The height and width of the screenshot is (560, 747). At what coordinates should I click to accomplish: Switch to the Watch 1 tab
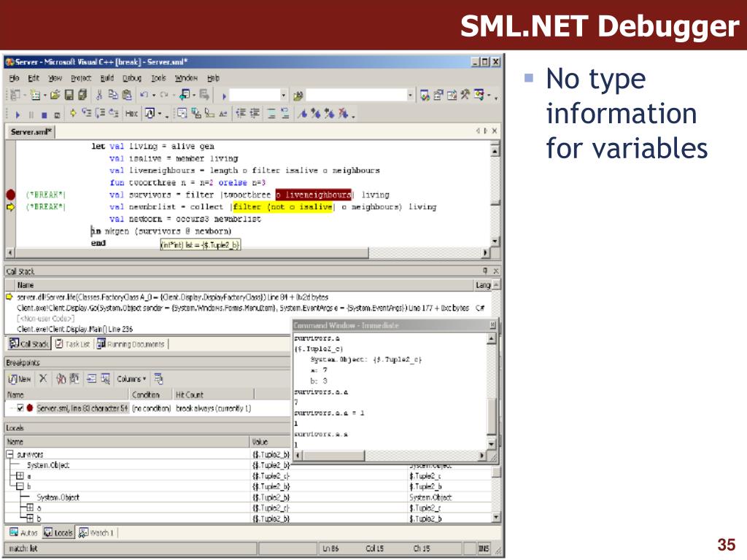tap(96, 532)
